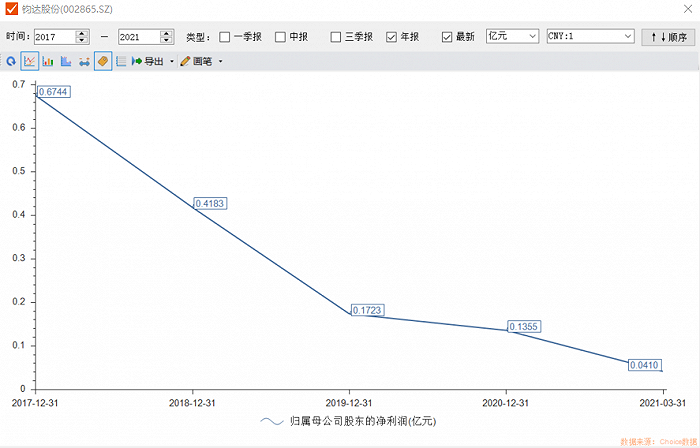700x448 pixels.
Task: Click the 2020-12-31 axis label
Action: [x=505, y=403]
